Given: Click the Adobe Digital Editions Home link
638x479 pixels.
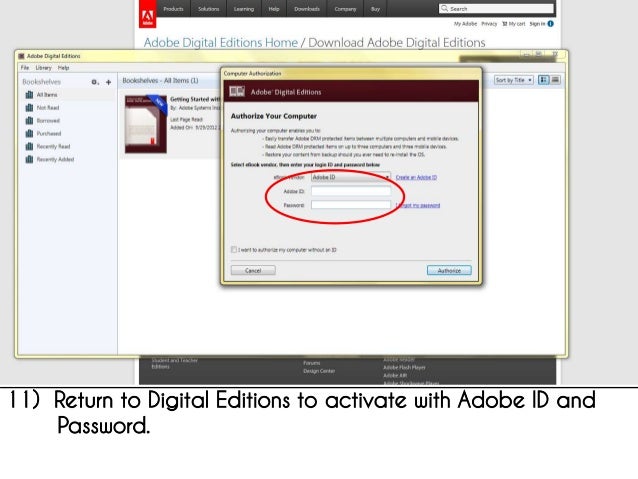Looking at the screenshot, I should pyautogui.click(x=221, y=42).
